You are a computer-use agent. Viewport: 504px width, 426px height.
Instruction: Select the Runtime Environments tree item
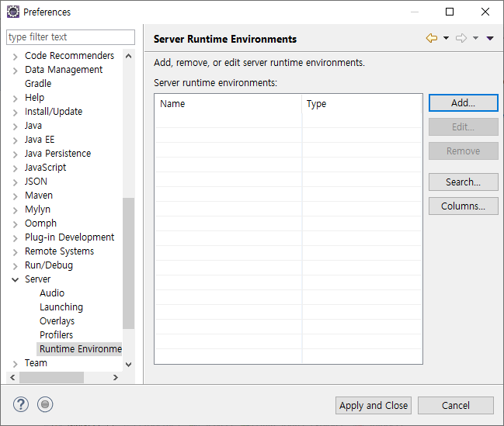(79, 349)
